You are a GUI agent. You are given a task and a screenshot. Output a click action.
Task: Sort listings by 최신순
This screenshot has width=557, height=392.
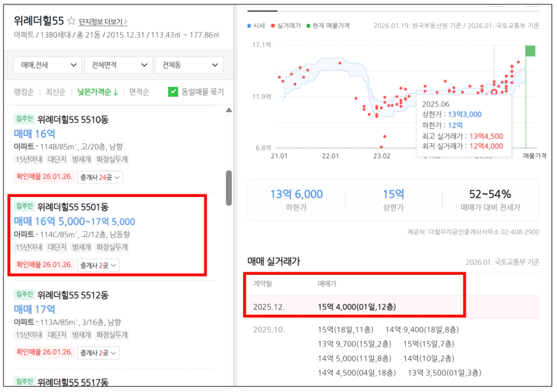point(55,92)
